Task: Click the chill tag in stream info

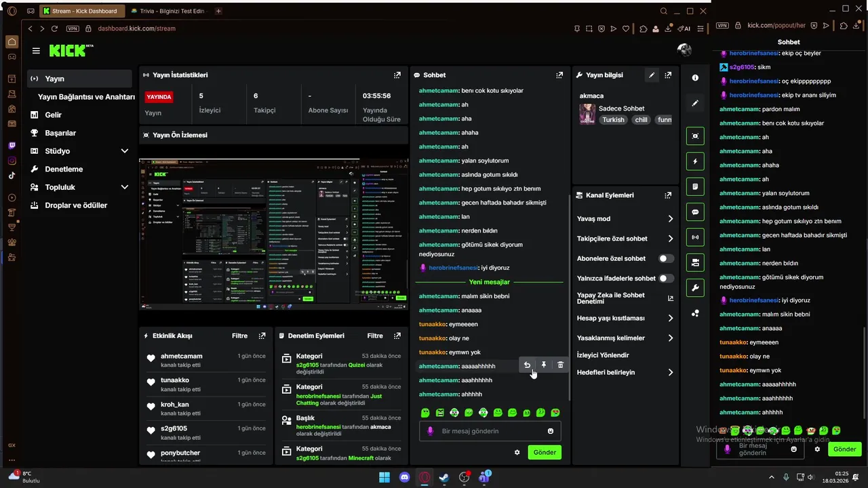Action: coord(641,120)
